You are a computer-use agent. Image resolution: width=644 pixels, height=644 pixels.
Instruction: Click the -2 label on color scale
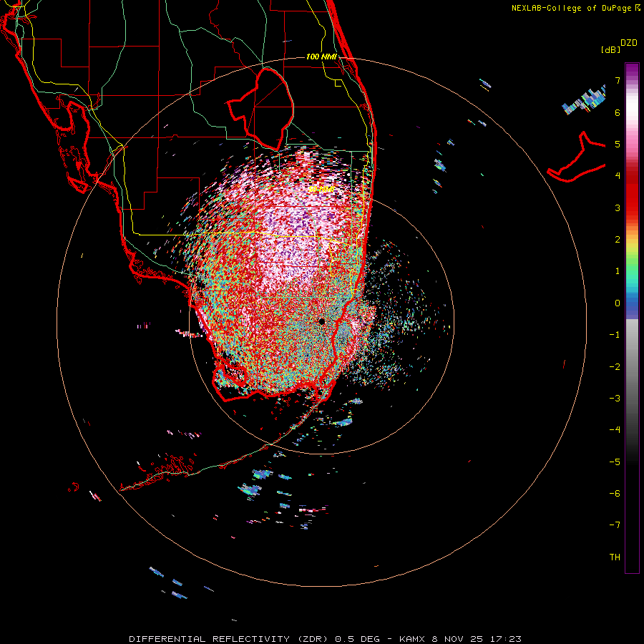[x=615, y=367]
